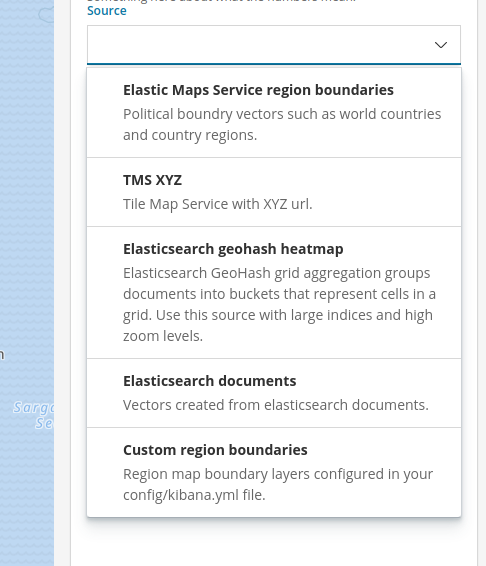Pick Elasticsearch geohash heatmap source
The width and height of the screenshot is (486, 566).
(x=274, y=293)
